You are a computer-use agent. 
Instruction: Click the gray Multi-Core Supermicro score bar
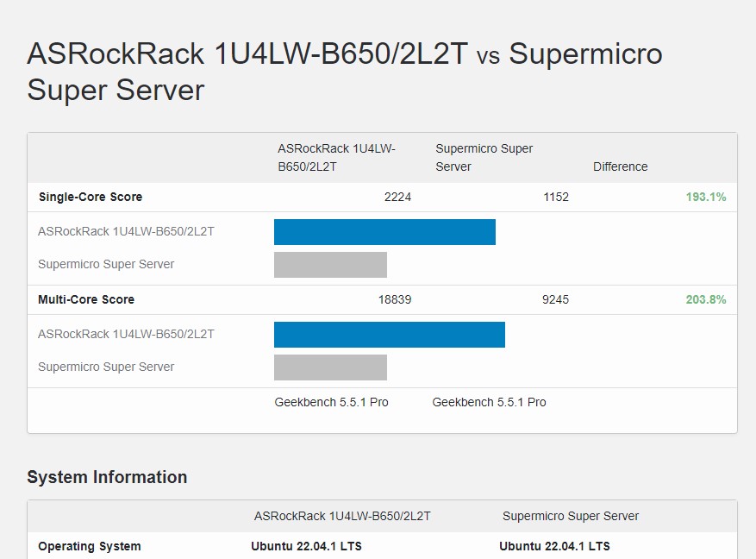(330, 367)
